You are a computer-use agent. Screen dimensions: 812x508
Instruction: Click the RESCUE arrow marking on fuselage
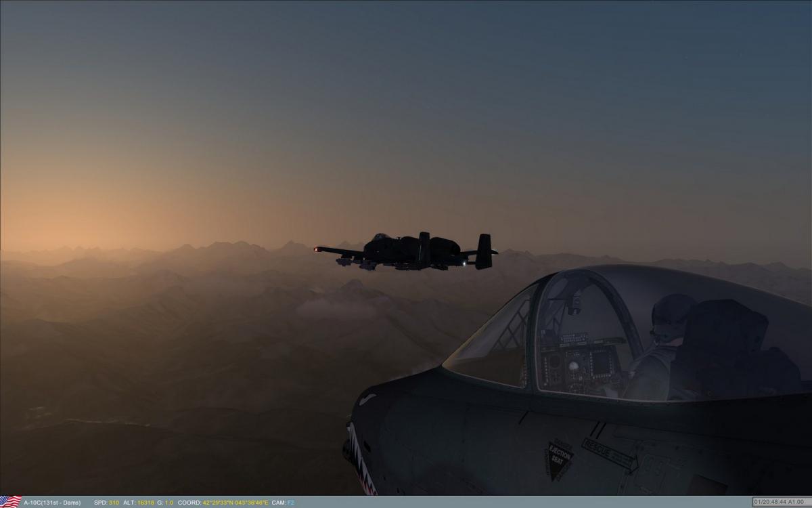click(x=609, y=454)
